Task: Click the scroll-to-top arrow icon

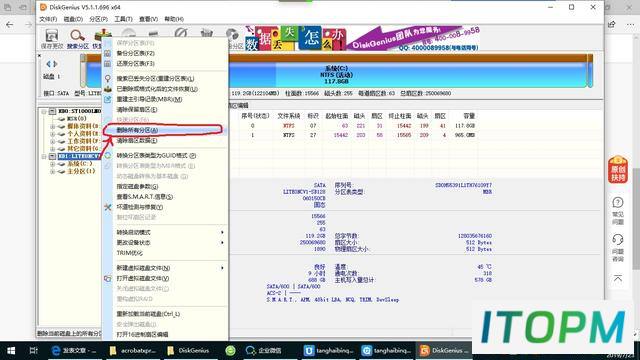Action: click(618, 278)
